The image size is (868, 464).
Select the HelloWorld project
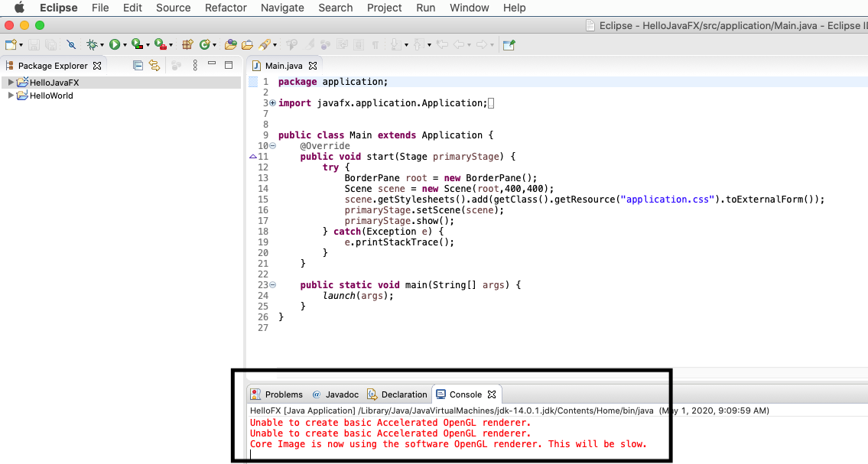point(51,96)
